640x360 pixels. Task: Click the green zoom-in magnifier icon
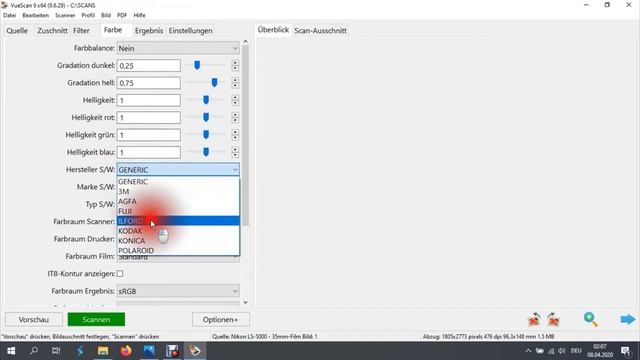click(591, 319)
